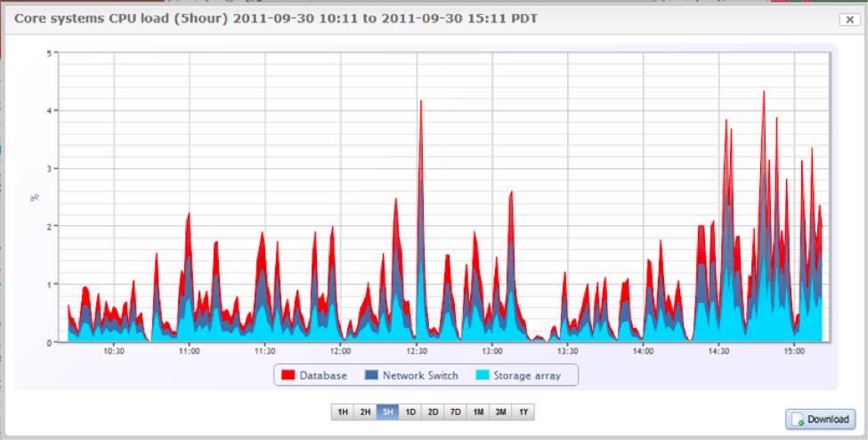The image size is (868, 440).
Task: Click the 11:30 x-axis label
Action: (264, 351)
